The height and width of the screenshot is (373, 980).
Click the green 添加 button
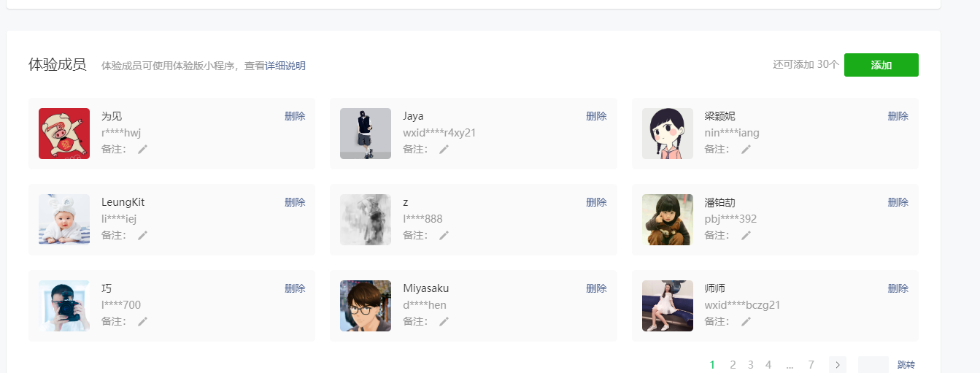[x=881, y=65]
